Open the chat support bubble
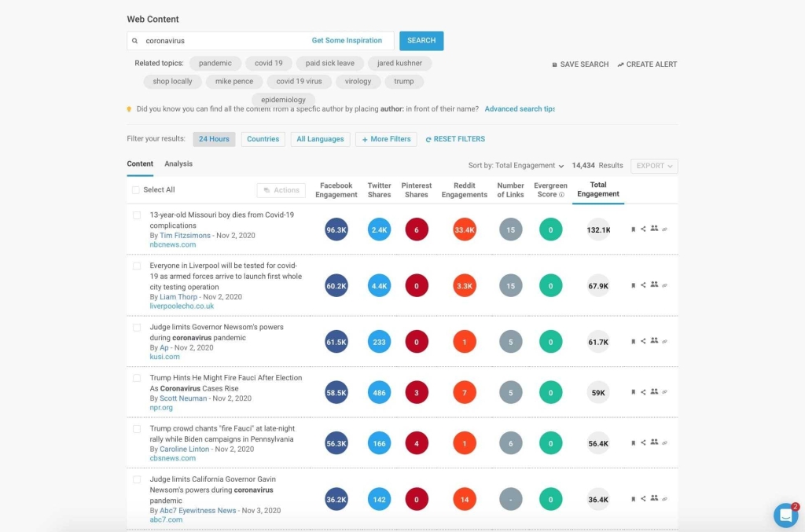The width and height of the screenshot is (805, 532). (x=785, y=515)
